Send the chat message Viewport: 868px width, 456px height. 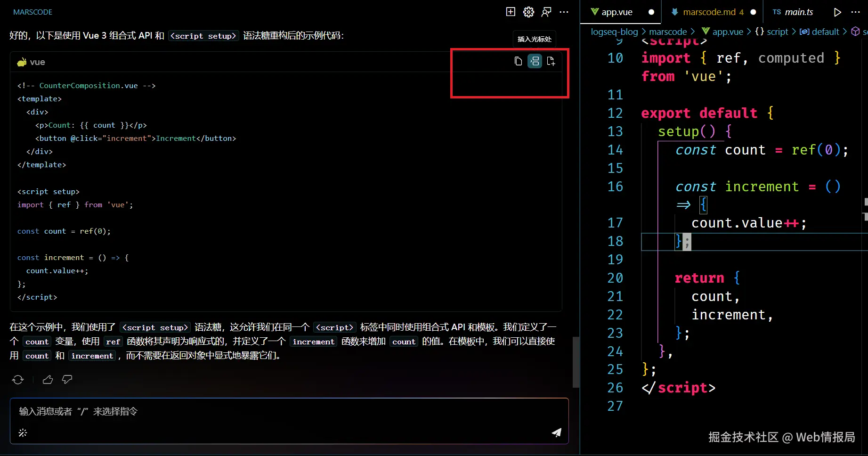[x=557, y=432]
